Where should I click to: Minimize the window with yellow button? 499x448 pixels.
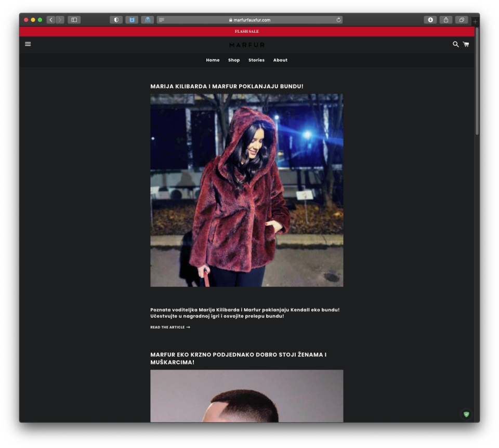click(33, 20)
